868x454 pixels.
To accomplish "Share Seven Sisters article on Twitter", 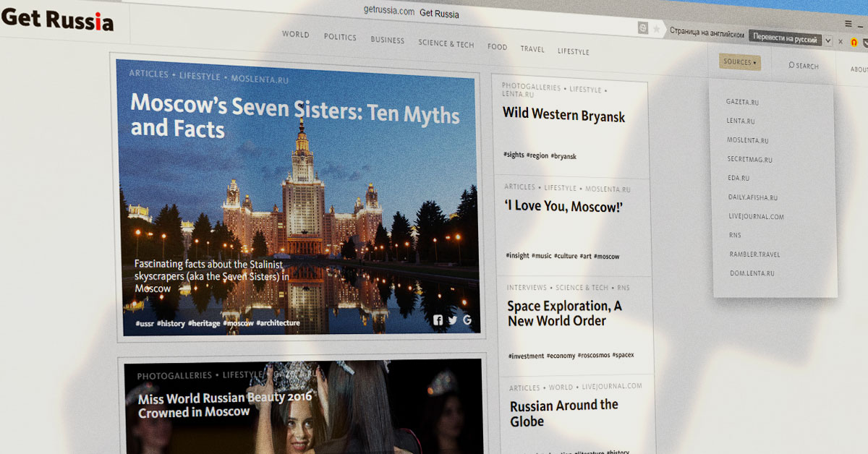I will tap(453, 320).
